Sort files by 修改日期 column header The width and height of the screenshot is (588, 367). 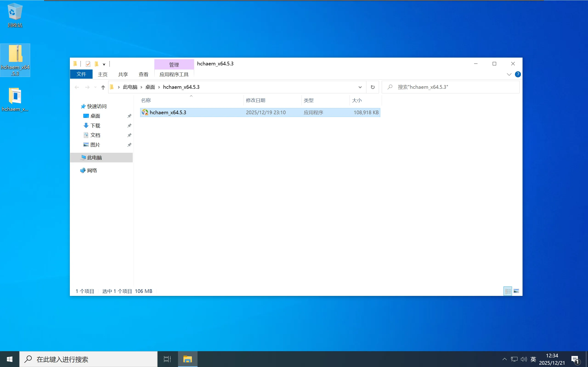(x=256, y=100)
